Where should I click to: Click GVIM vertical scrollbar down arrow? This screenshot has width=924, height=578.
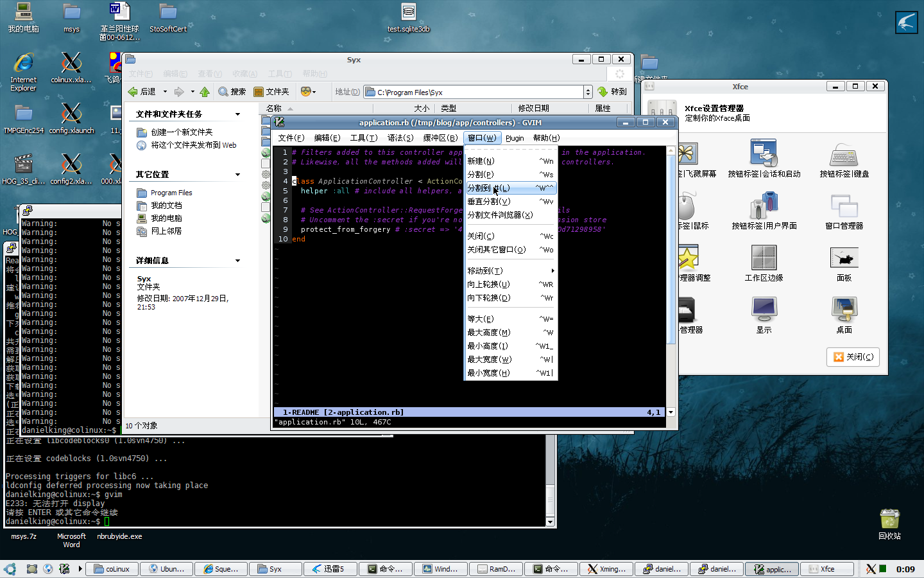tap(671, 412)
